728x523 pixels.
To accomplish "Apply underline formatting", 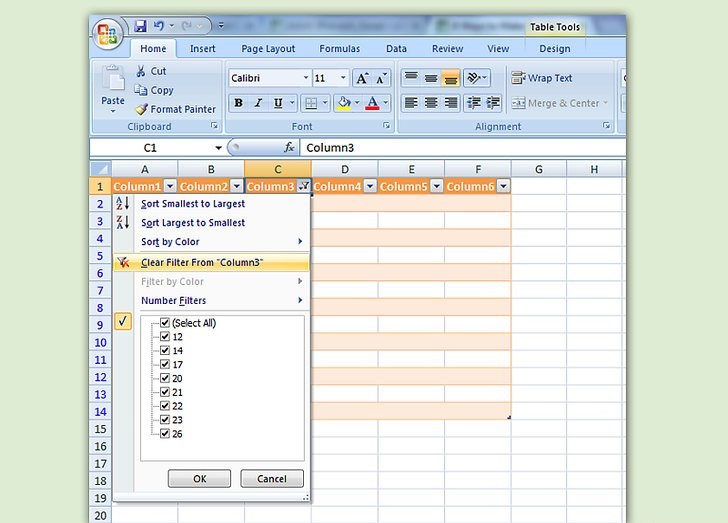I will (x=278, y=103).
